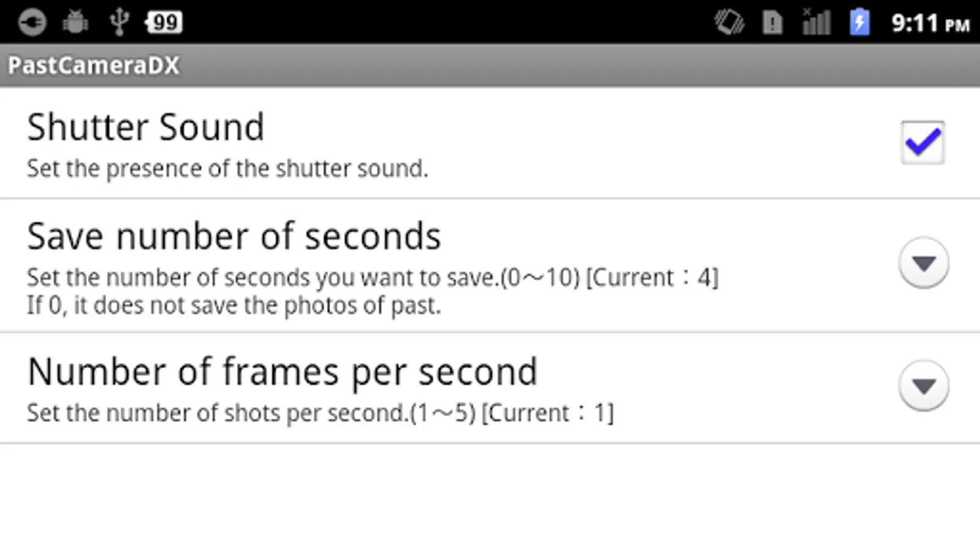Open the Save number of seconds dropdown arrow
Screen dimensions: 980x551
coord(924,263)
